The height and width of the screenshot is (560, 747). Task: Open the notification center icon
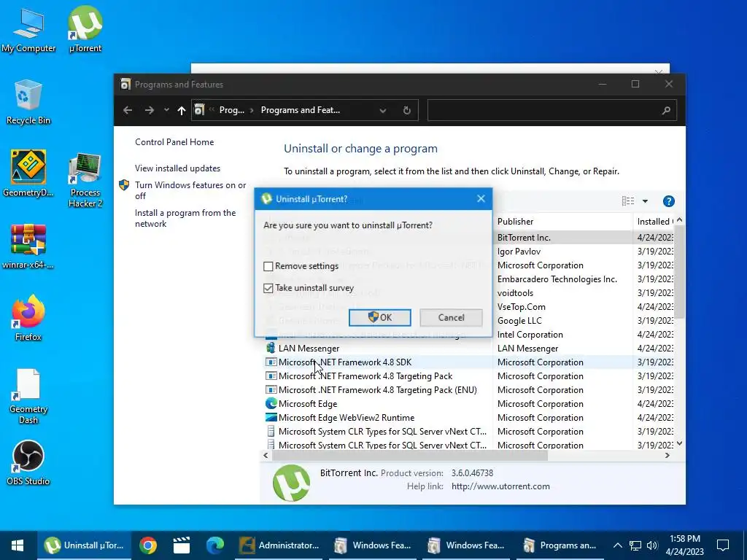coord(723,545)
